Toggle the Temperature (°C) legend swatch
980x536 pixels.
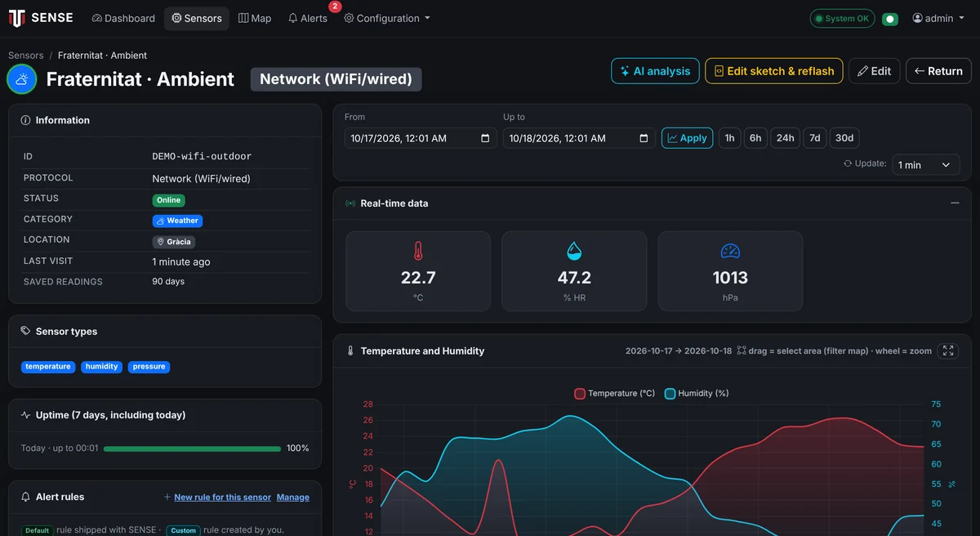point(580,394)
